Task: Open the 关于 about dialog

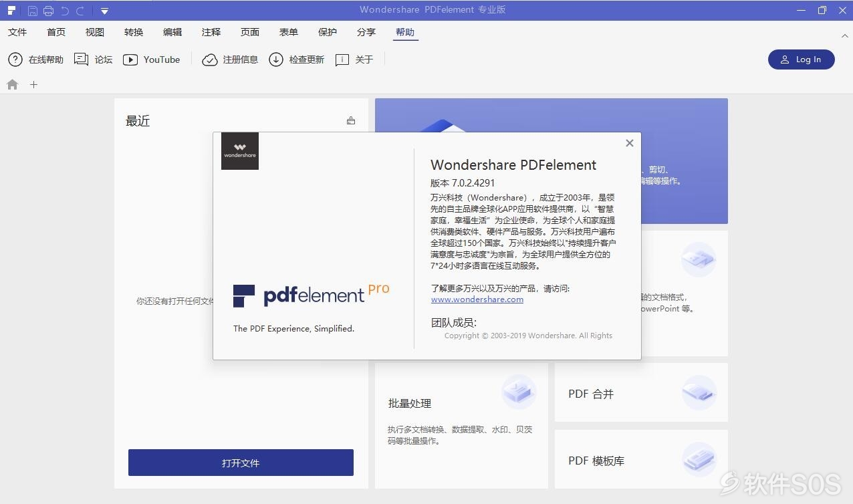Action: point(354,59)
